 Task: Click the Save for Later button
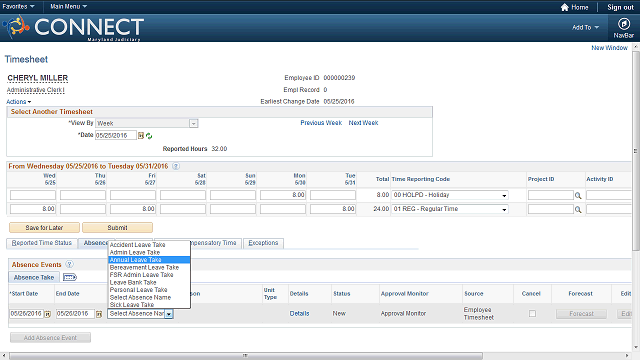pos(44,228)
